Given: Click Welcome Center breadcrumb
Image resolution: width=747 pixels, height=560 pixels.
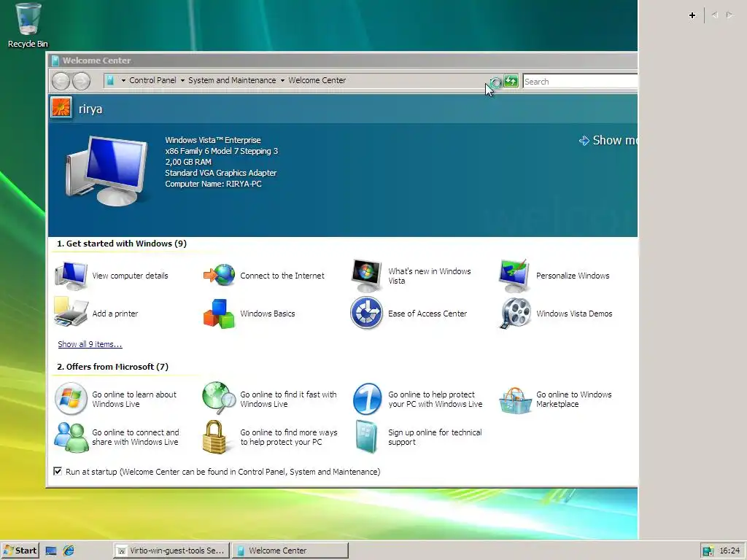Looking at the screenshot, I should [x=317, y=80].
